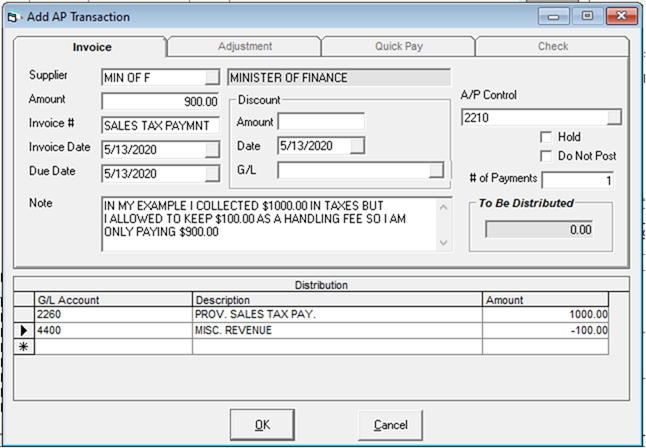Click the Cancel button
The width and height of the screenshot is (646, 448).
point(390,425)
